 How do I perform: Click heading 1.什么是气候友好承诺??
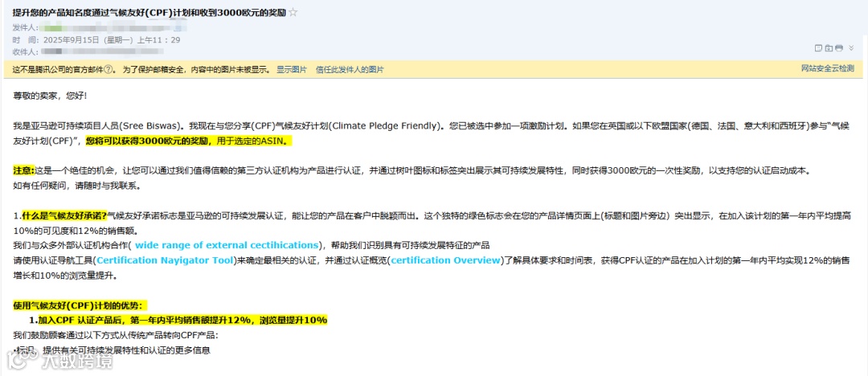click(x=59, y=215)
